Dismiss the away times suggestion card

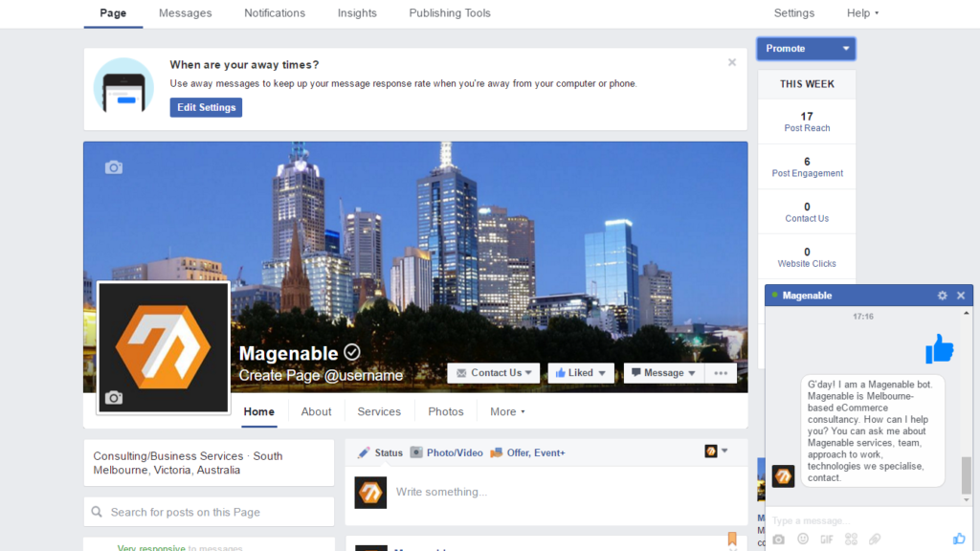(x=732, y=62)
